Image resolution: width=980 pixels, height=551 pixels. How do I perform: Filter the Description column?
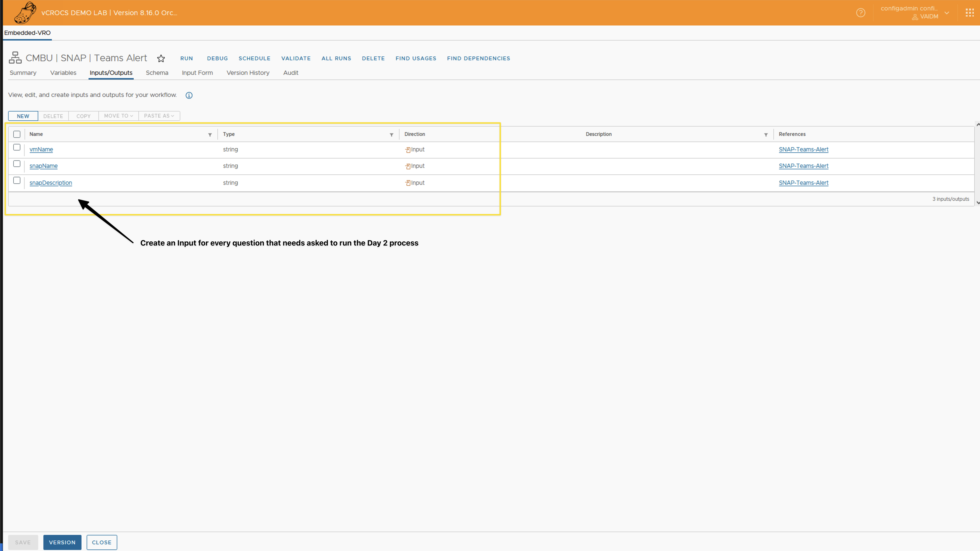pos(766,135)
